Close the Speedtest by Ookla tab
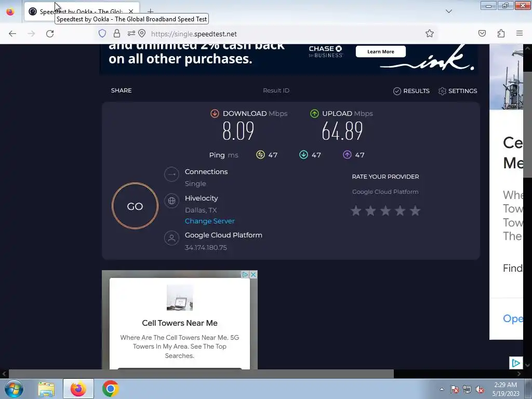The width and height of the screenshot is (532, 399). 131,11
